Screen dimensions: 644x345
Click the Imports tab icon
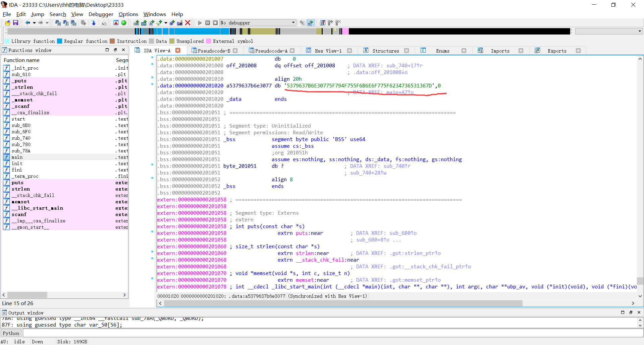480,50
